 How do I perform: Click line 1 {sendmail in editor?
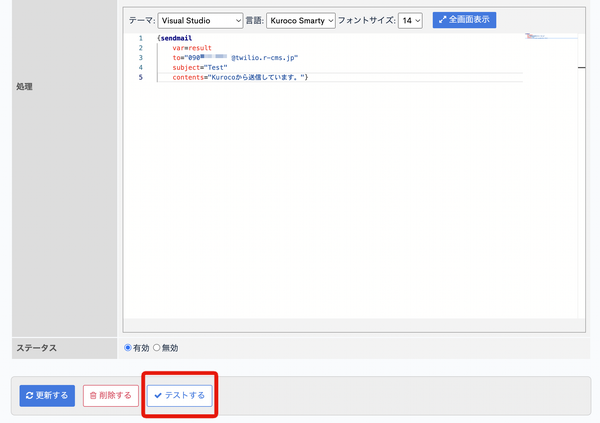click(174, 38)
